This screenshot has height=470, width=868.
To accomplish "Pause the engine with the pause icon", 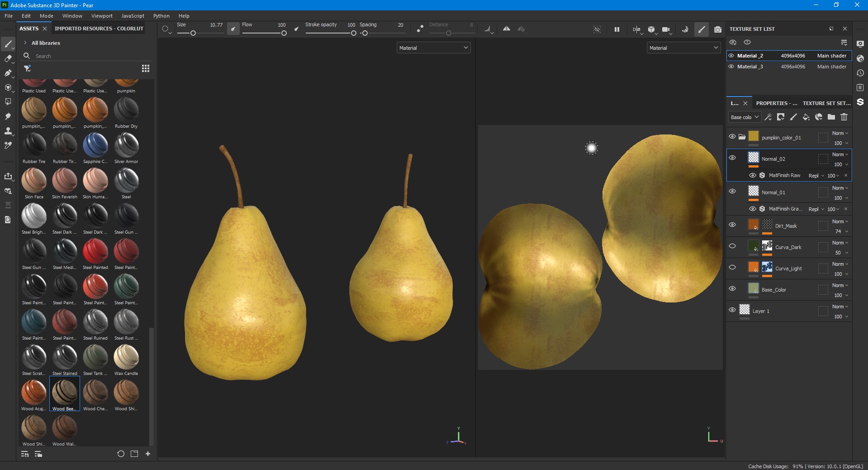I will (x=617, y=29).
